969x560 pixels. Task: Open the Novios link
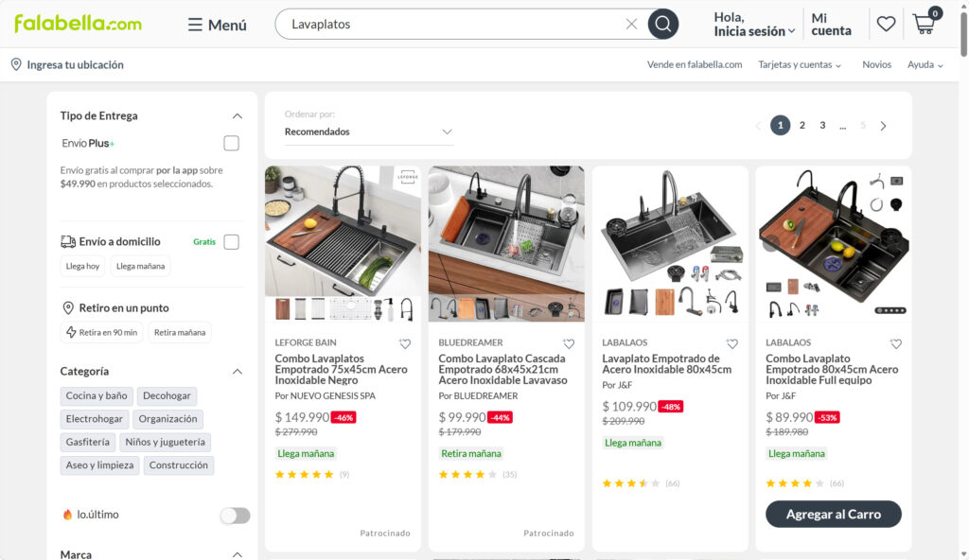coord(877,64)
